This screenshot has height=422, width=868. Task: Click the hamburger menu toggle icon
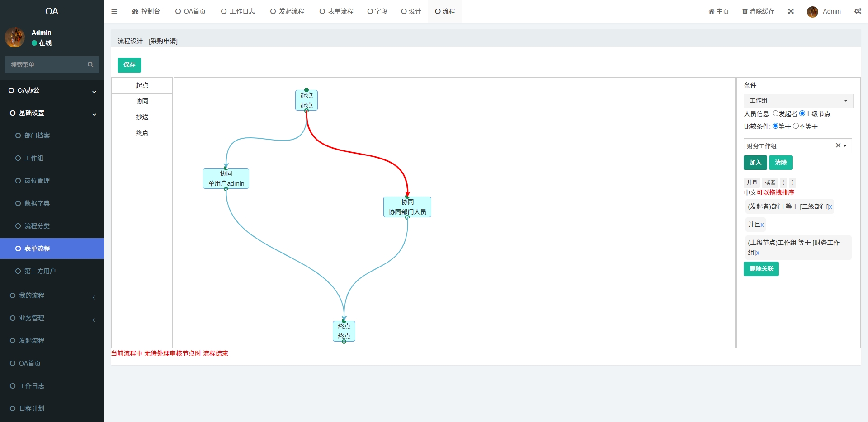tap(114, 11)
